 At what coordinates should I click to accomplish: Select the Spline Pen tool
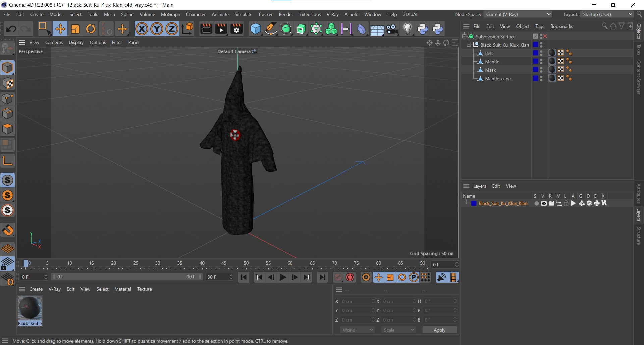click(x=271, y=29)
